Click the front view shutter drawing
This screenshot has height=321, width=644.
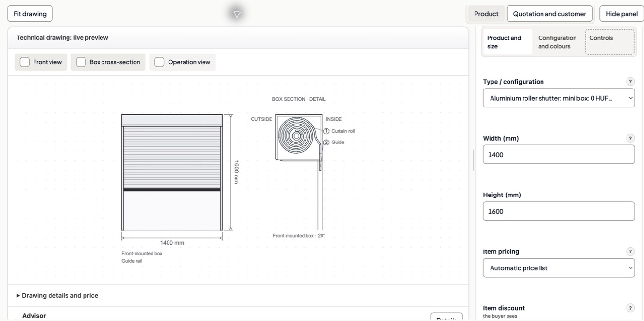[172, 172]
